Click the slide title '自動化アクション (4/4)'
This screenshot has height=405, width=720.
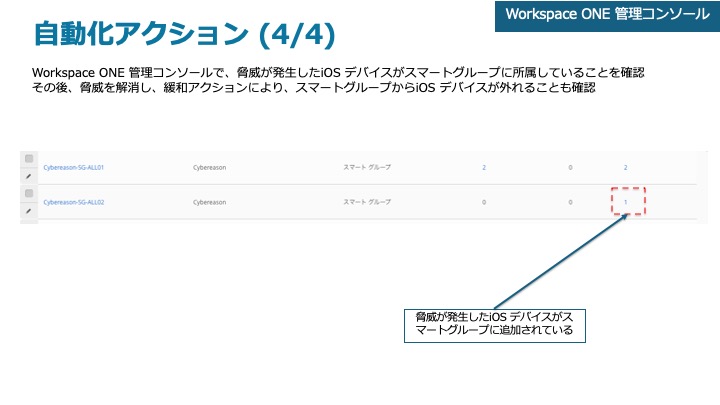(x=185, y=34)
